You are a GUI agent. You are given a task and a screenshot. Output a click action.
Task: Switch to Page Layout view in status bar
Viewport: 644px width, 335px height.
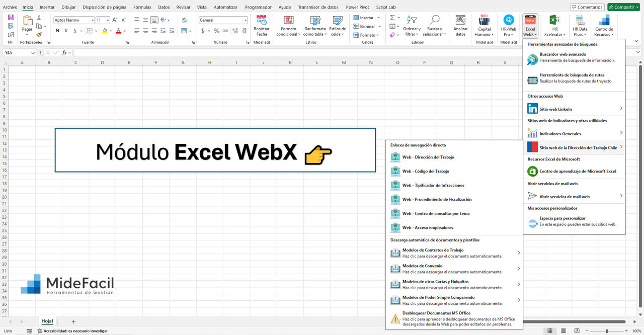[x=563, y=331]
